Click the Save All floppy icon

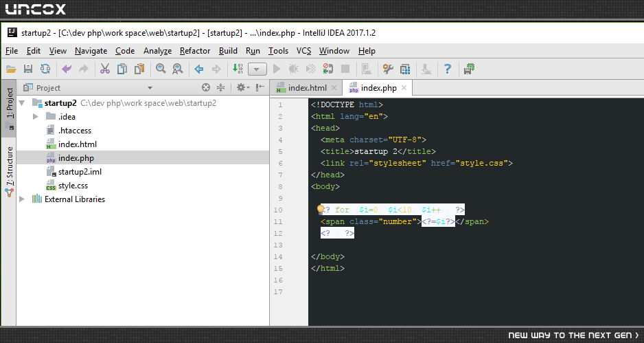point(28,69)
